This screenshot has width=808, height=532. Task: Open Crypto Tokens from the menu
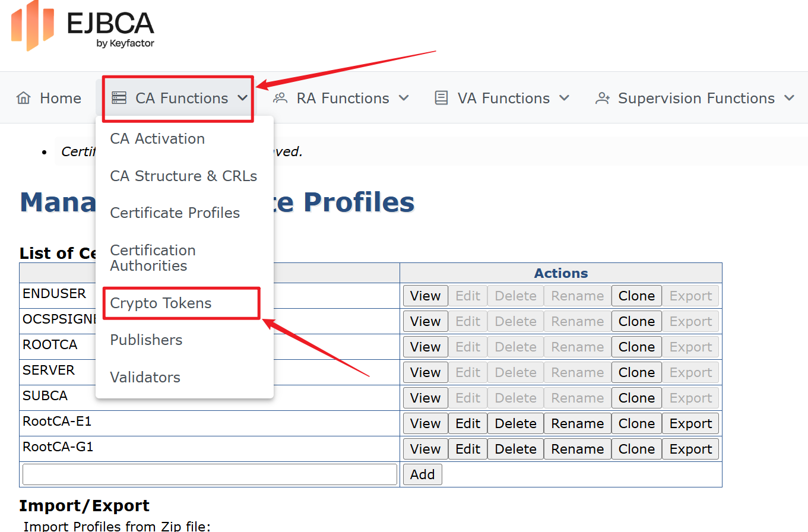(x=161, y=303)
